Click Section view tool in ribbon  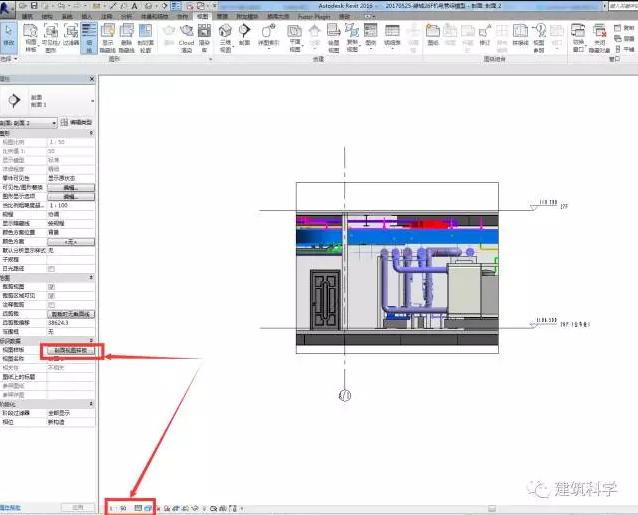pos(244,35)
